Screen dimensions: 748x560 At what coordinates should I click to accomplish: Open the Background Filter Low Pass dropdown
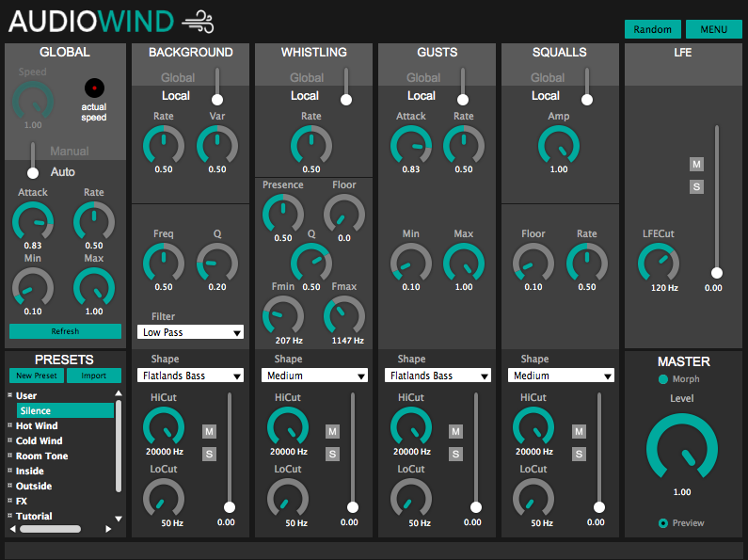click(190, 332)
